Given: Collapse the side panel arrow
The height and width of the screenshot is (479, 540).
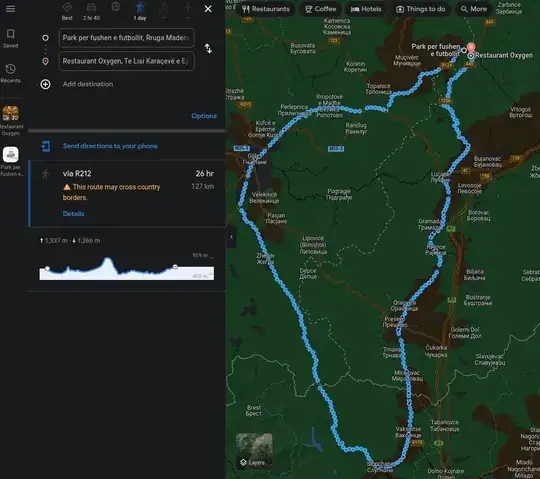Looking at the screenshot, I should tap(231, 237).
